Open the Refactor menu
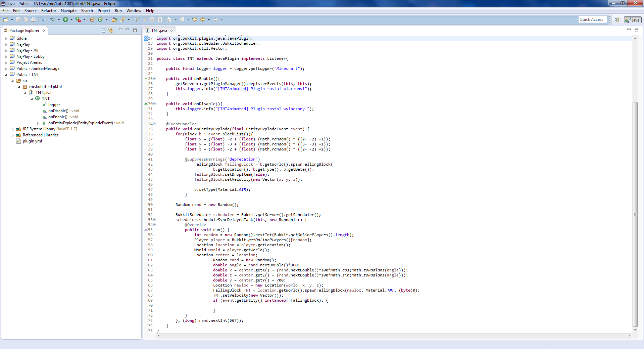The image size is (644, 349). coord(49,11)
